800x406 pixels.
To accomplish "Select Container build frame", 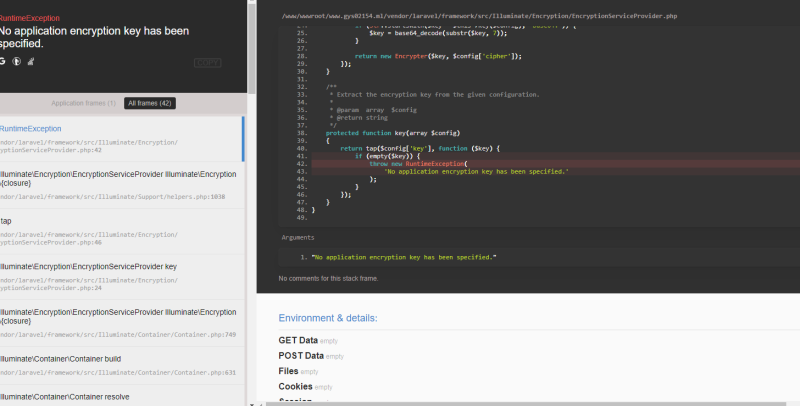I will [121, 366].
